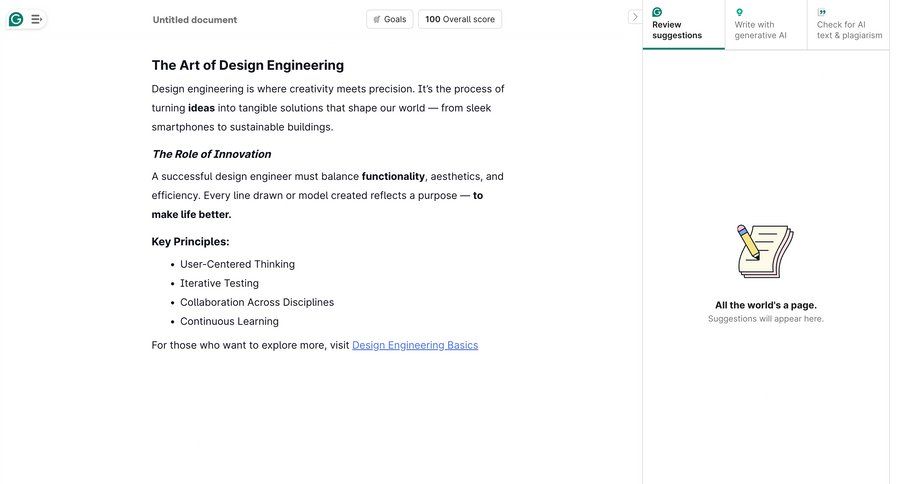Screen dimensions: 900x484
Task: Click the subheading The Role of Innovation
Action: (211, 154)
